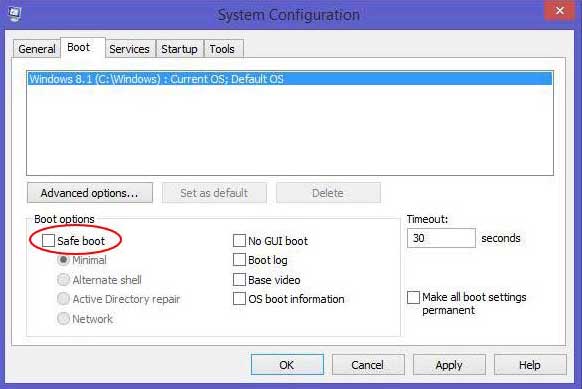The height and width of the screenshot is (389, 582).
Task: Choose the Alternate shell option
Action: pyautogui.click(x=63, y=280)
